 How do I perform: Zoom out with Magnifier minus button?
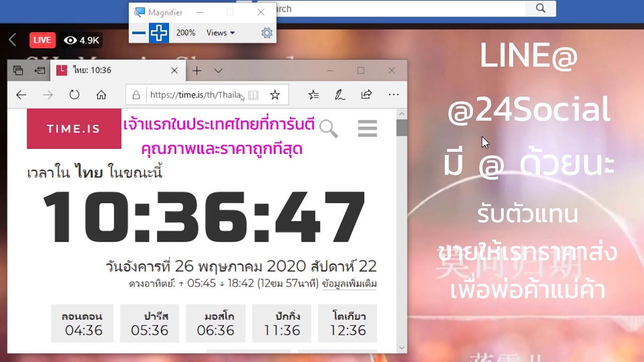[139, 33]
